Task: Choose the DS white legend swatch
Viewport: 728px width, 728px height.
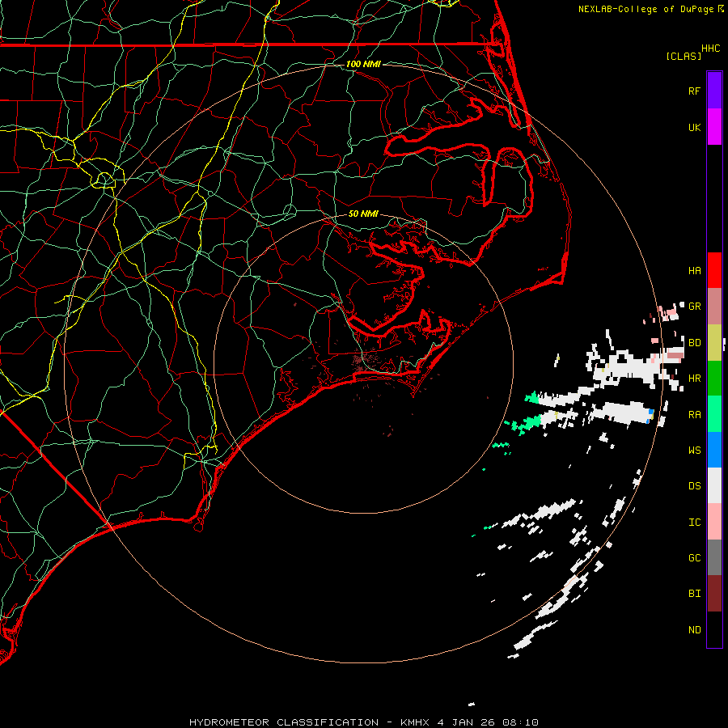Action: point(714,485)
